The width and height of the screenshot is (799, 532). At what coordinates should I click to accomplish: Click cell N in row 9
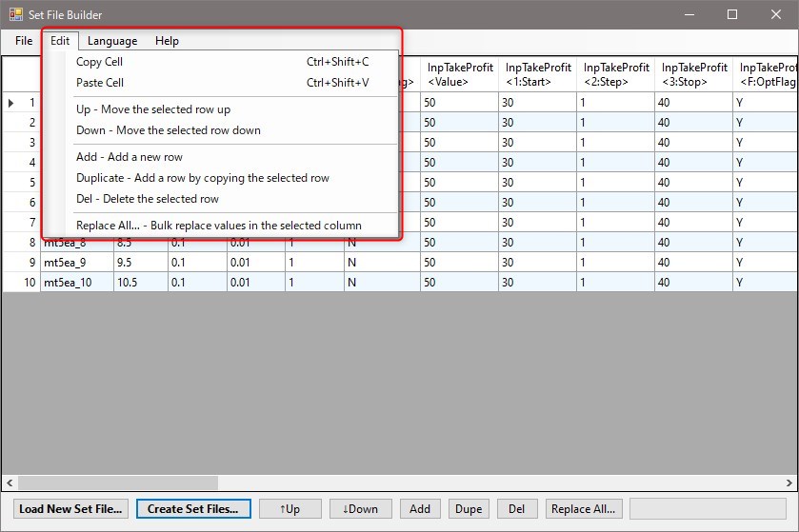click(382, 262)
